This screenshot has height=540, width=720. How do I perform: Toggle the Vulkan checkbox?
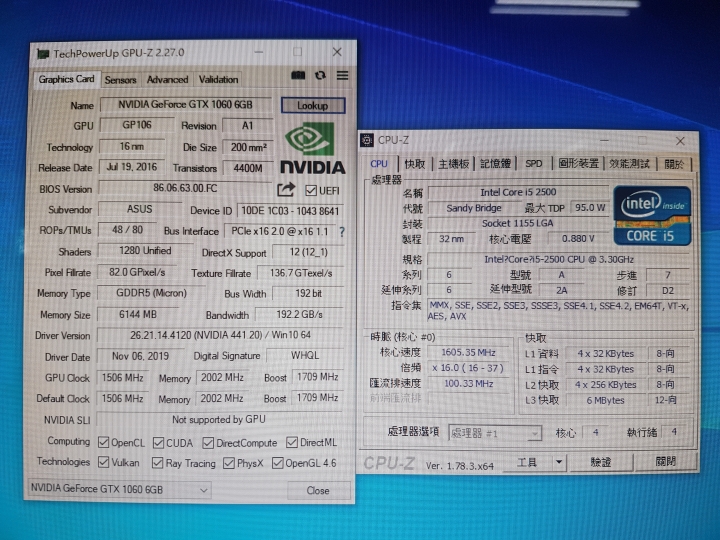pyautogui.click(x=103, y=462)
